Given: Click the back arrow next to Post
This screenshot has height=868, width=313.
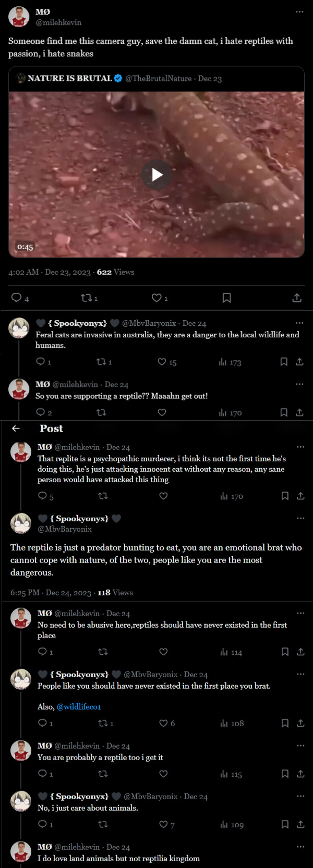Looking at the screenshot, I should 16,429.
